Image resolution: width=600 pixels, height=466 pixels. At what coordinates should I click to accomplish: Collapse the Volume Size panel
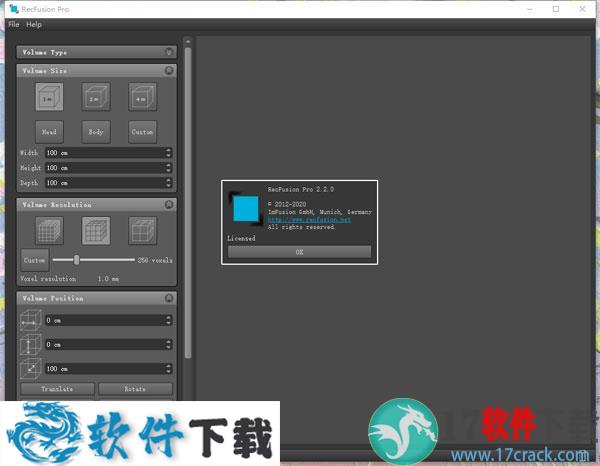click(169, 70)
